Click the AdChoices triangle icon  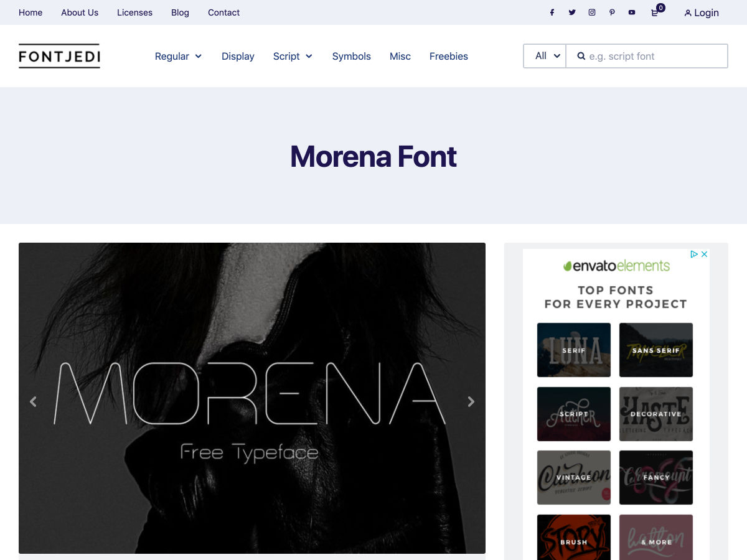pyautogui.click(x=694, y=254)
